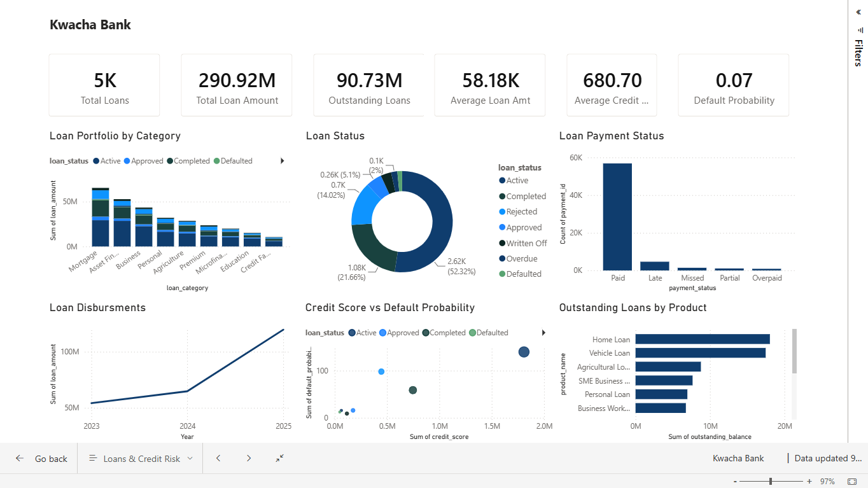
Task: Go to the previous page chevron
Action: pos(218,458)
